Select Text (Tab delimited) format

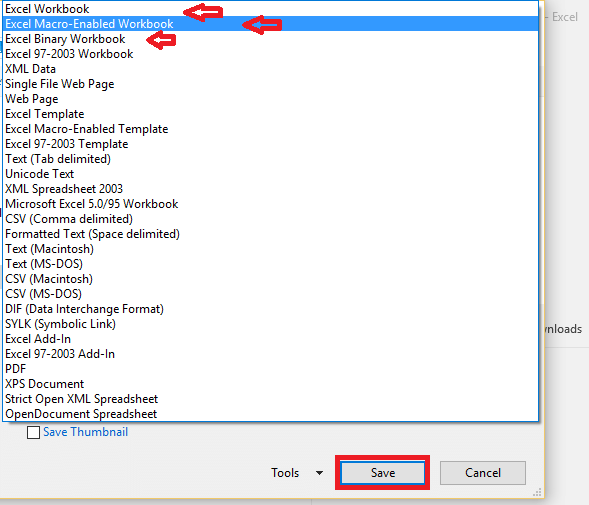(270, 159)
